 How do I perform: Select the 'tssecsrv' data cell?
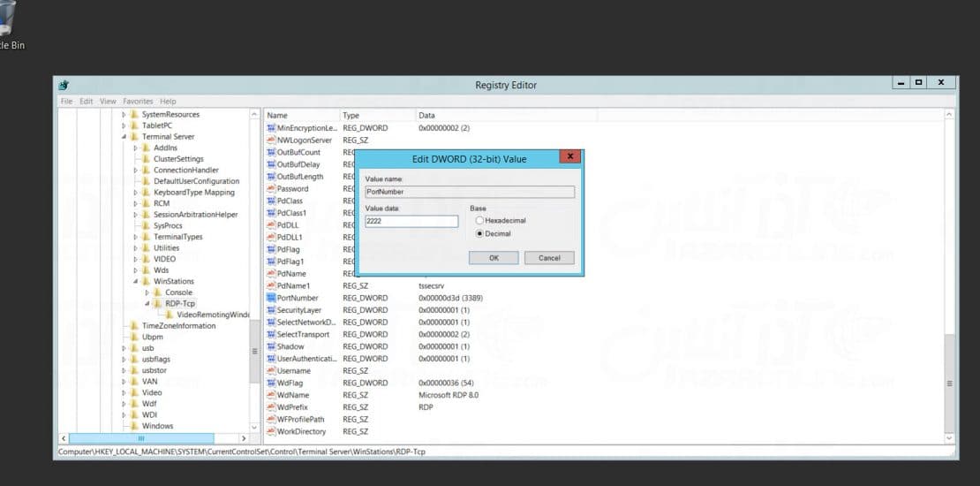[431, 285]
